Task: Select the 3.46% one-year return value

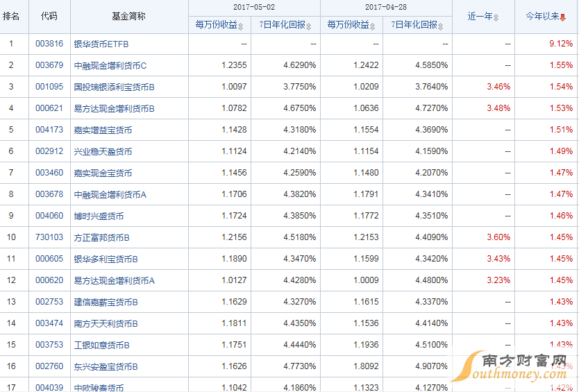Action: click(x=498, y=86)
